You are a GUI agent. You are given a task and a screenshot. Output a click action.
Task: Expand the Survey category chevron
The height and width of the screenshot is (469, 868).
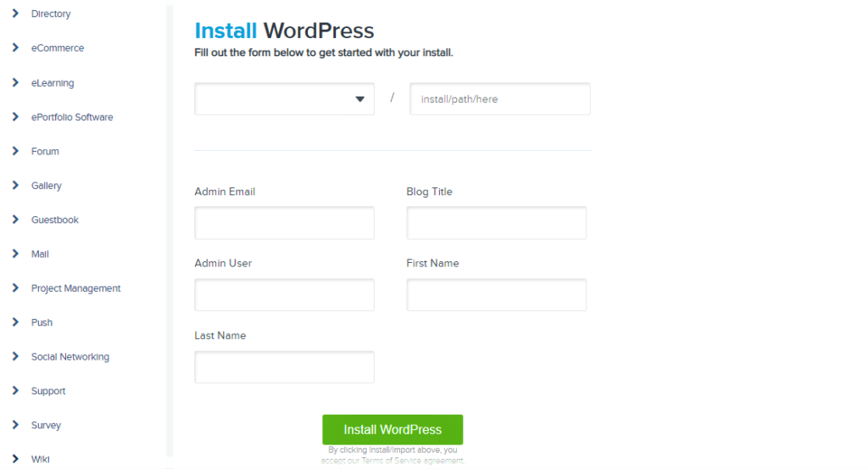(x=15, y=425)
